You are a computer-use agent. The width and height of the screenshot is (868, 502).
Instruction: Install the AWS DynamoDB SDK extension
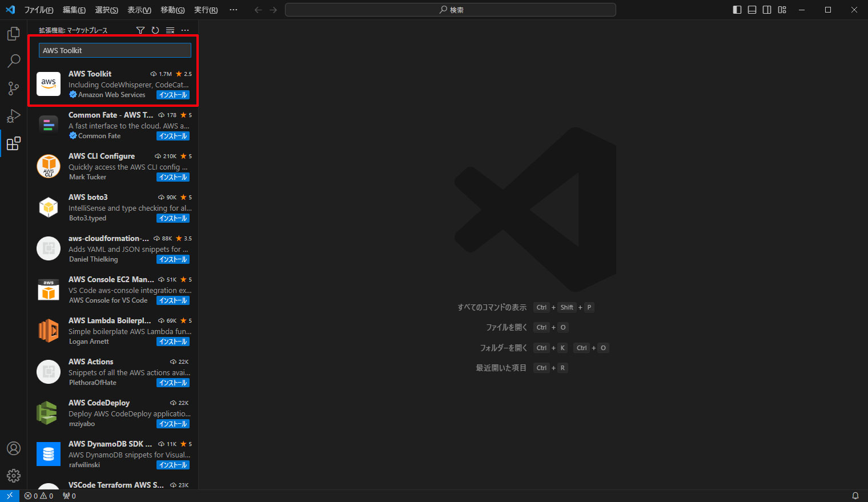click(173, 465)
